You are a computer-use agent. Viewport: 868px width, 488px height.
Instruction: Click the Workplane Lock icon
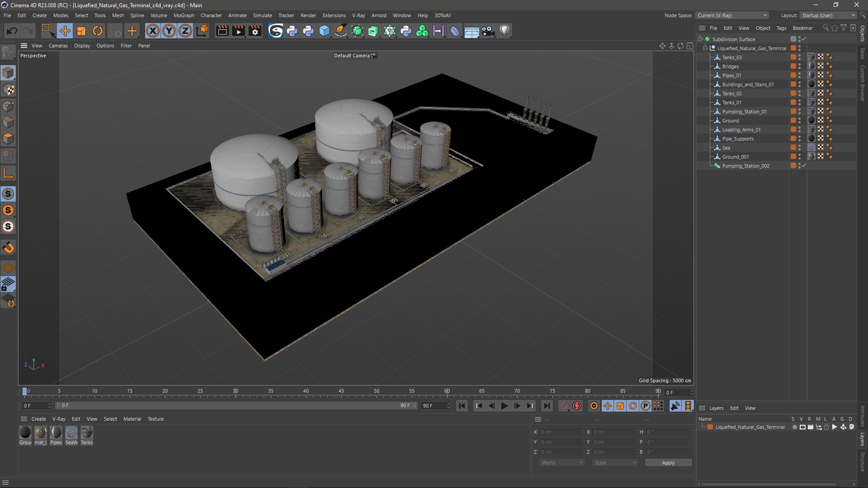[x=8, y=284]
